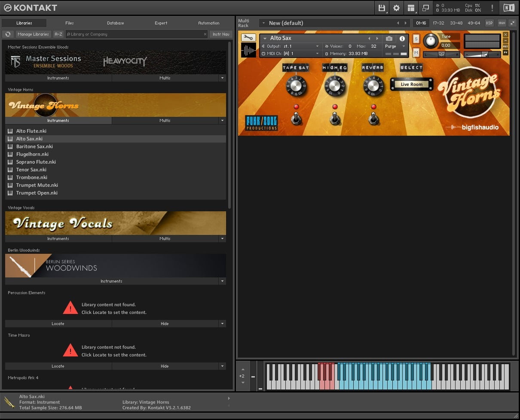Mute the Alto Sax instrument

416,52
